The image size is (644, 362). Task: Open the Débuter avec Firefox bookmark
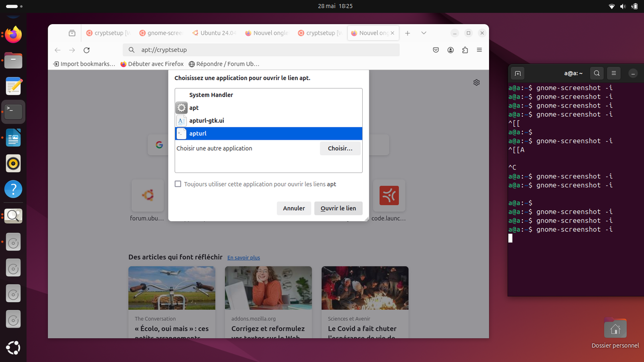pos(152,64)
